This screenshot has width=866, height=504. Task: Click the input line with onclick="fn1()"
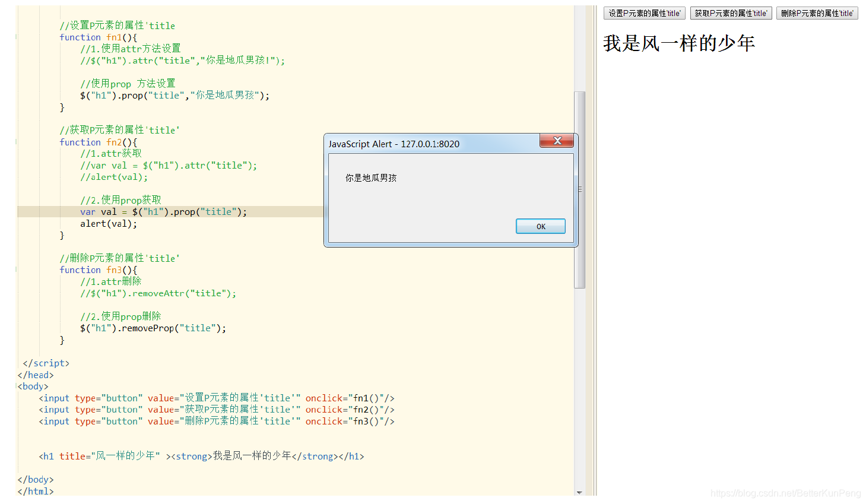tap(217, 398)
